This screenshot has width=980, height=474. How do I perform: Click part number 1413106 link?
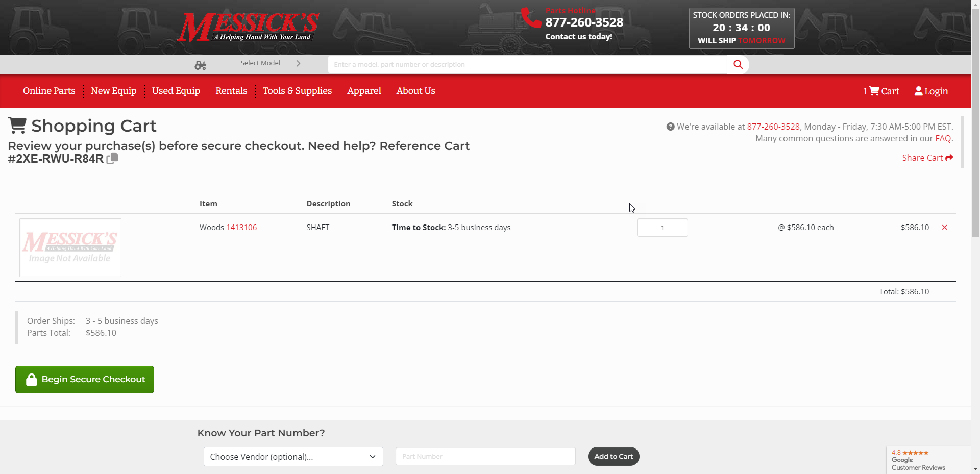tap(241, 228)
